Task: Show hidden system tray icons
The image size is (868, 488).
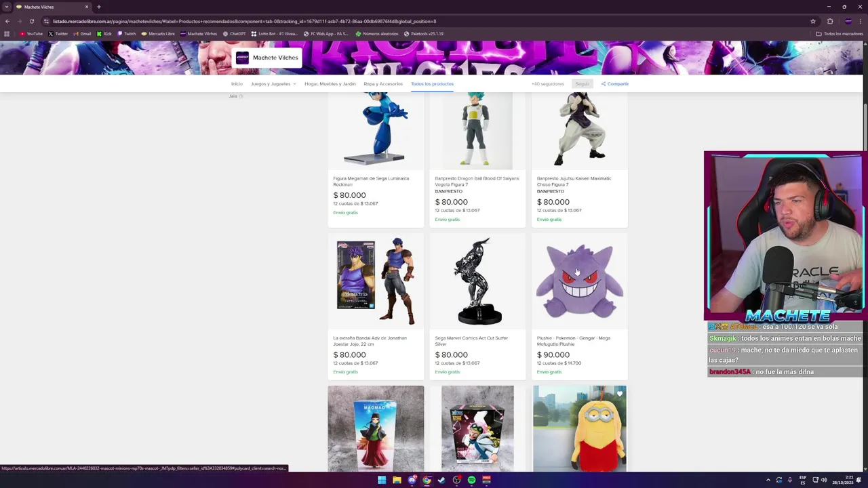Action: (x=768, y=480)
